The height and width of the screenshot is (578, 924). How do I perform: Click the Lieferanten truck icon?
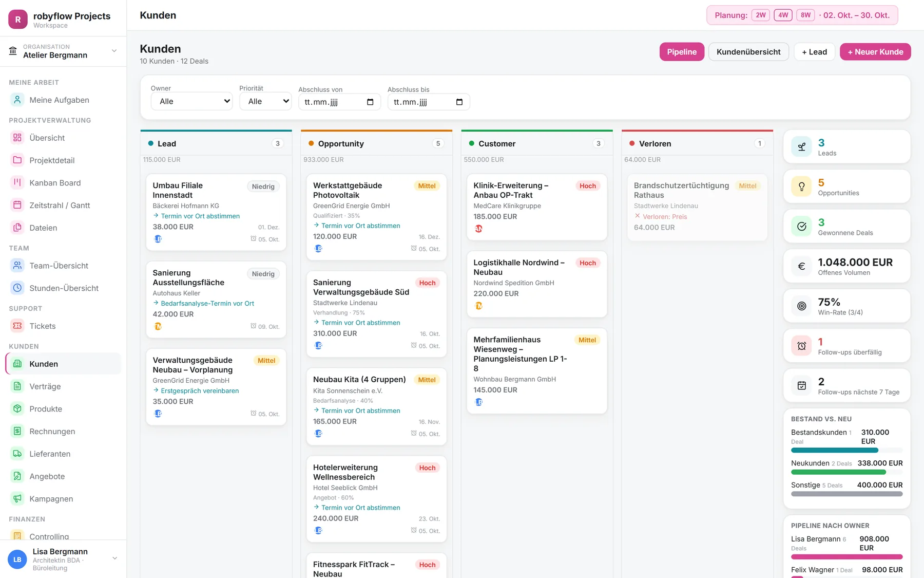coord(17,454)
